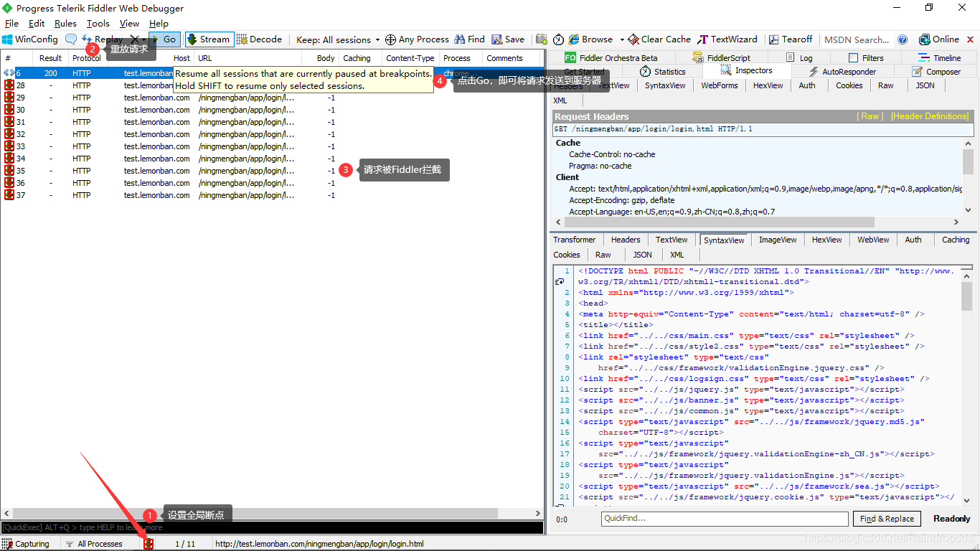Open the Statistics tab

662,72
